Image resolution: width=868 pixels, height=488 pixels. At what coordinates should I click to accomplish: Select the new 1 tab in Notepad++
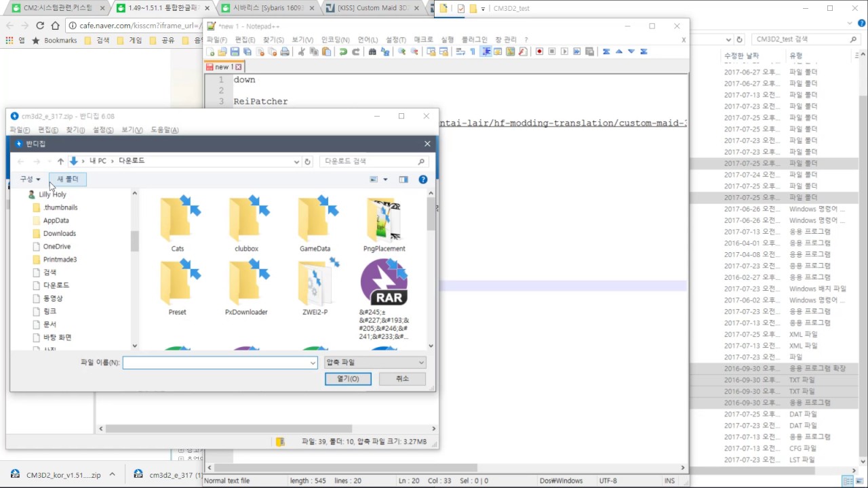224,67
